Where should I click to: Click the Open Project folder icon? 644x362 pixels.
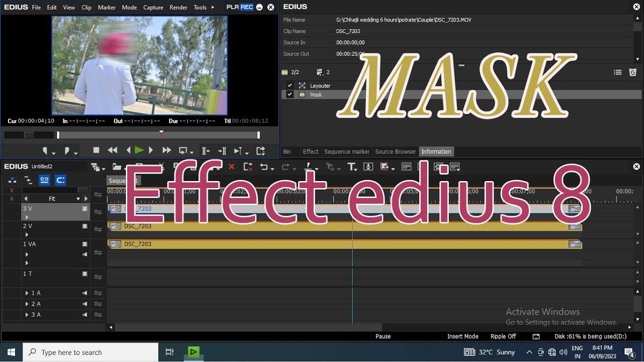(x=116, y=166)
